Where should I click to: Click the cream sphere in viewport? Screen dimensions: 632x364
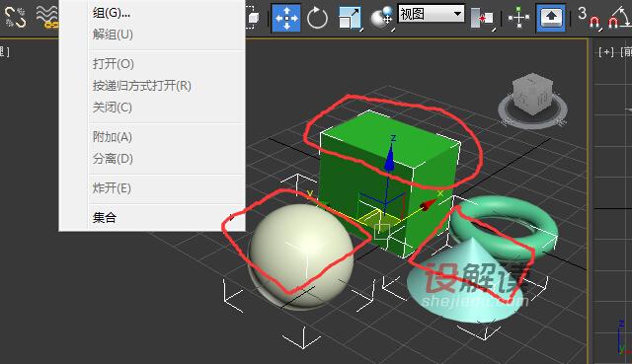(300, 255)
